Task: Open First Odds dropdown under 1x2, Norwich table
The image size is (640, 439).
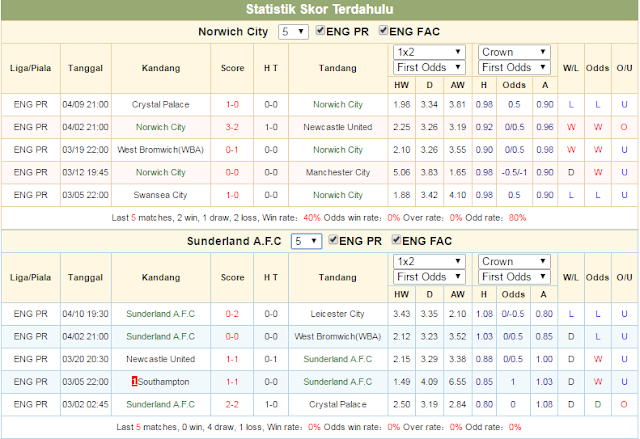Action: (x=429, y=67)
